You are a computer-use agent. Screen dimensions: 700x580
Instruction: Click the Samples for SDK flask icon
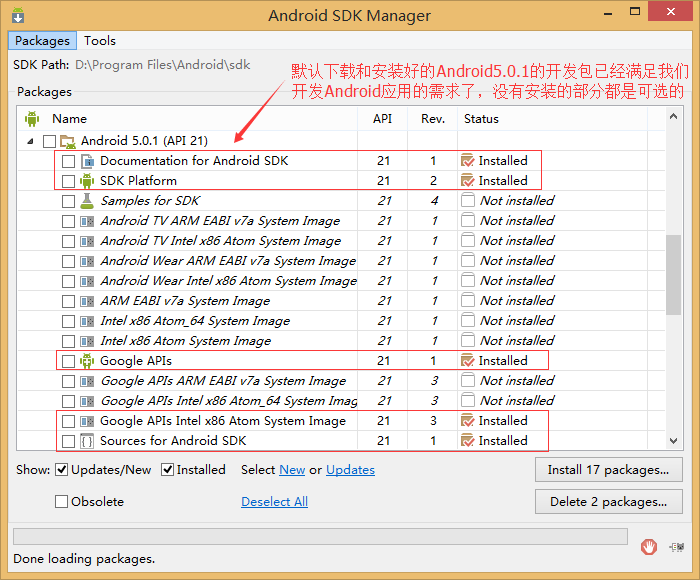[x=87, y=201]
